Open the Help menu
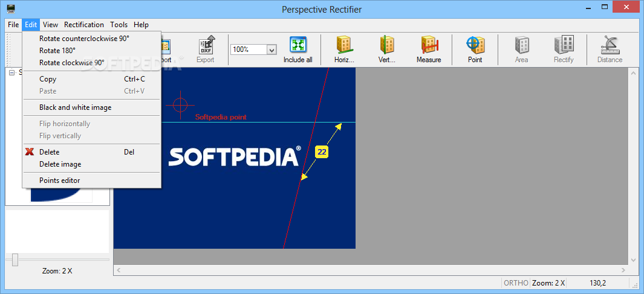 click(141, 25)
